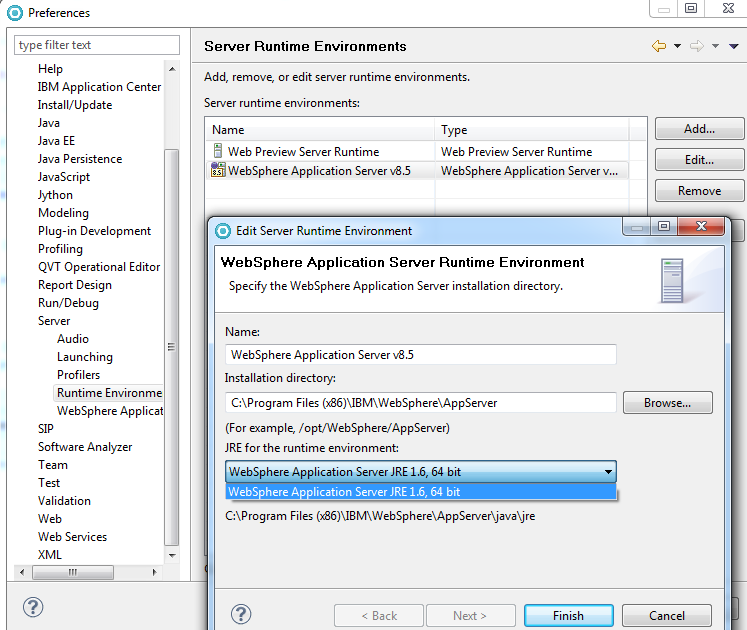Select JavaScript in the tree

click(x=64, y=177)
